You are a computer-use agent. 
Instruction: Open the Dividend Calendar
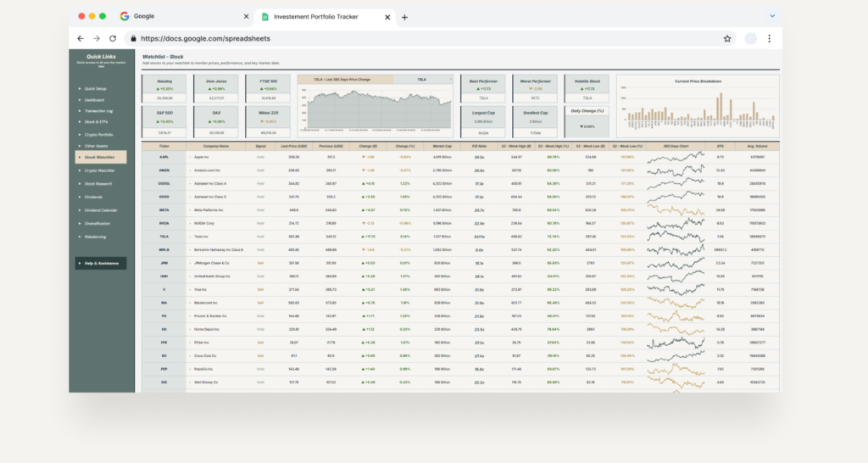click(100, 210)
